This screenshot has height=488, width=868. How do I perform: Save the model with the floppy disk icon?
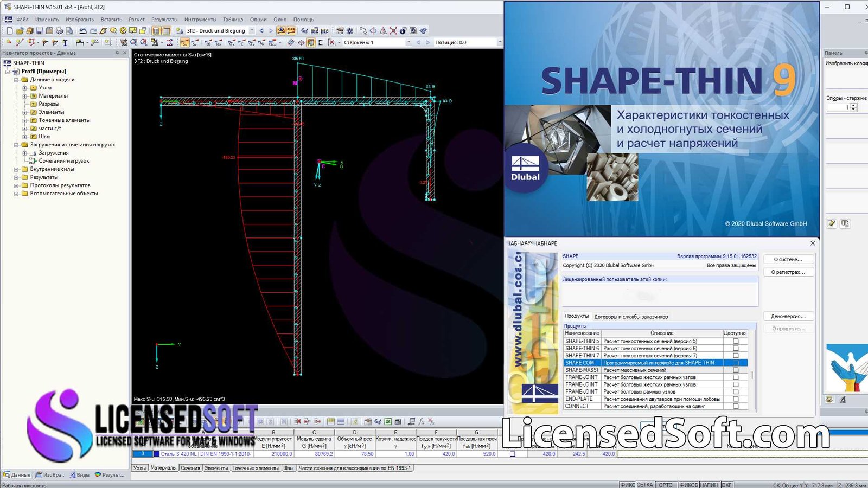click(x=40, y=31)
